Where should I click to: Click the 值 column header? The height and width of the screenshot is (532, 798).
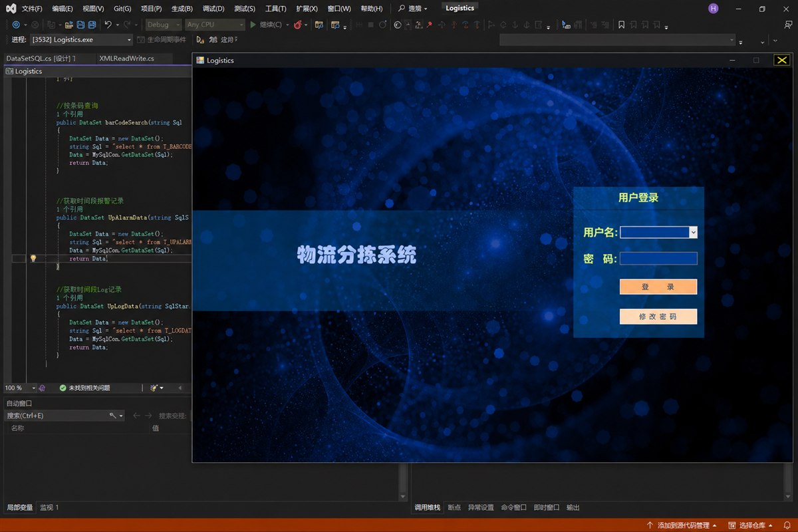pyautogui.click(x=156, y=428)
